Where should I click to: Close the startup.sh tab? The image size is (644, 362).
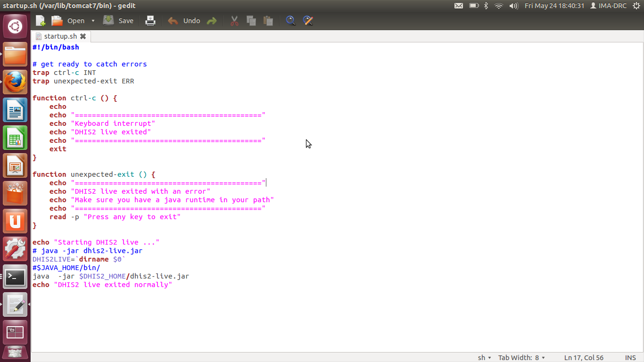(83, 36)
